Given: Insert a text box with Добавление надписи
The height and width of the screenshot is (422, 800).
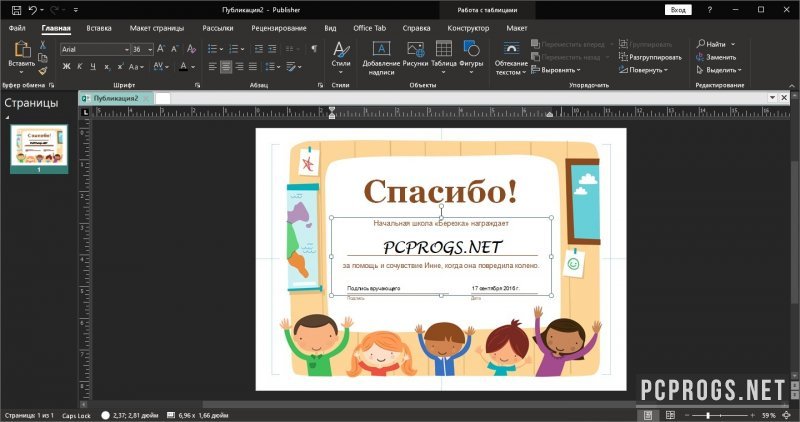Looking at the screenshot, I should [381, 58].
